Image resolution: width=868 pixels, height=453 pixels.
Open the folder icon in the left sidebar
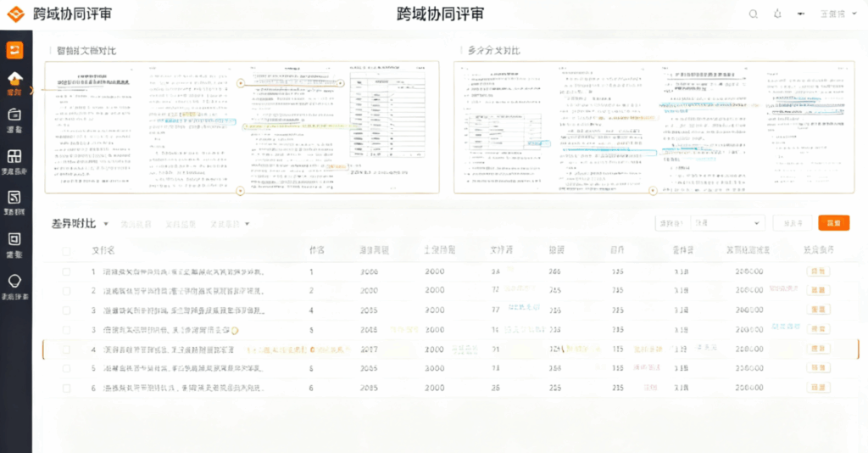coord(14,118)
